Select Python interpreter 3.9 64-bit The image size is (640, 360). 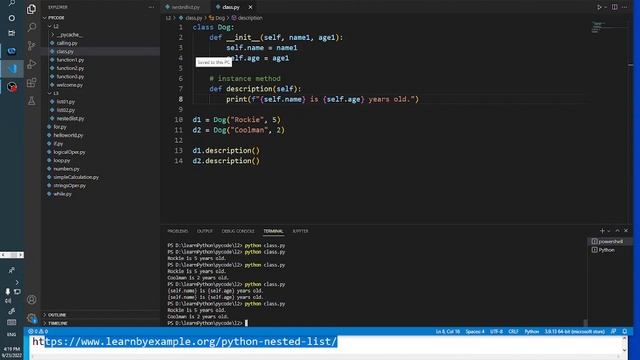tap(574, 331)
